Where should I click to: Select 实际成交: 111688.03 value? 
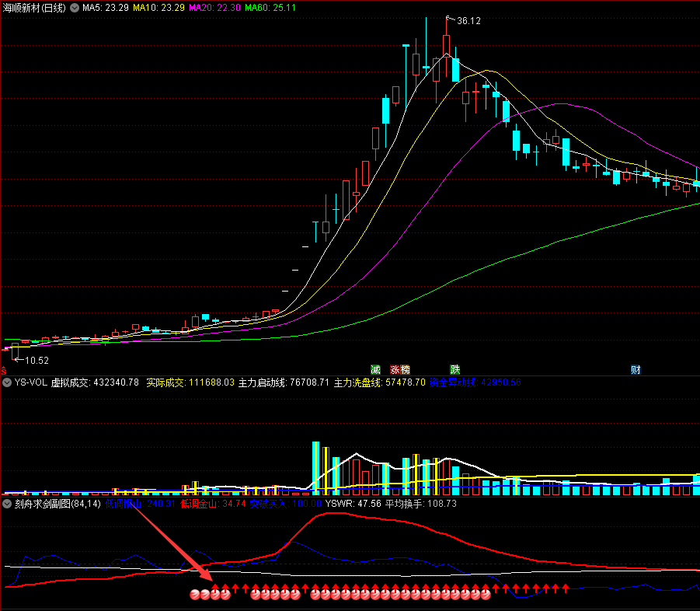point(190,382)
